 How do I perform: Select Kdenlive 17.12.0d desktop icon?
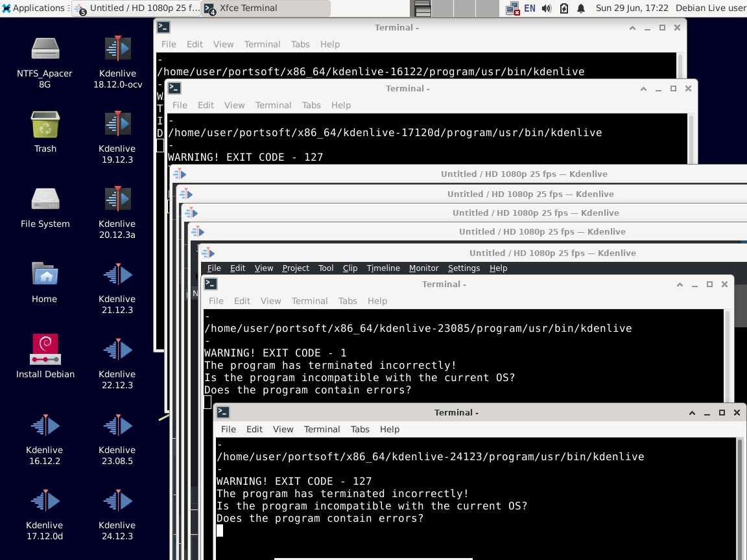tap(45, 514)
